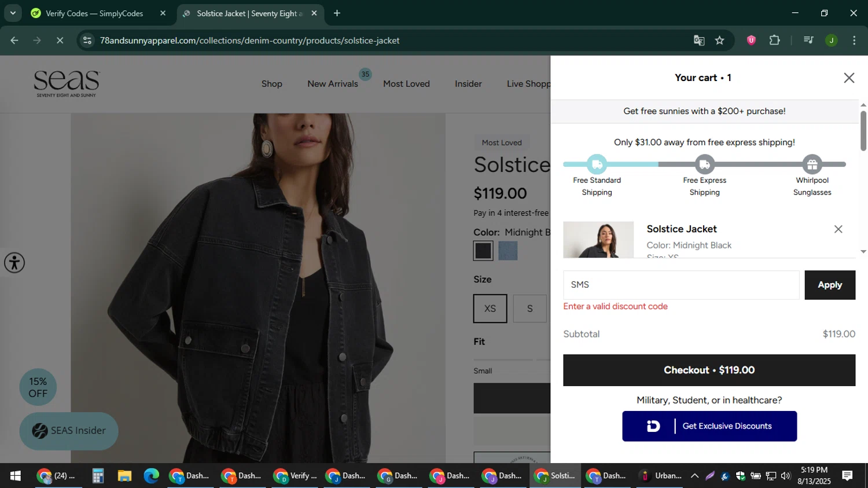Click the Most Loved product badge

click(x=502, y=142)
